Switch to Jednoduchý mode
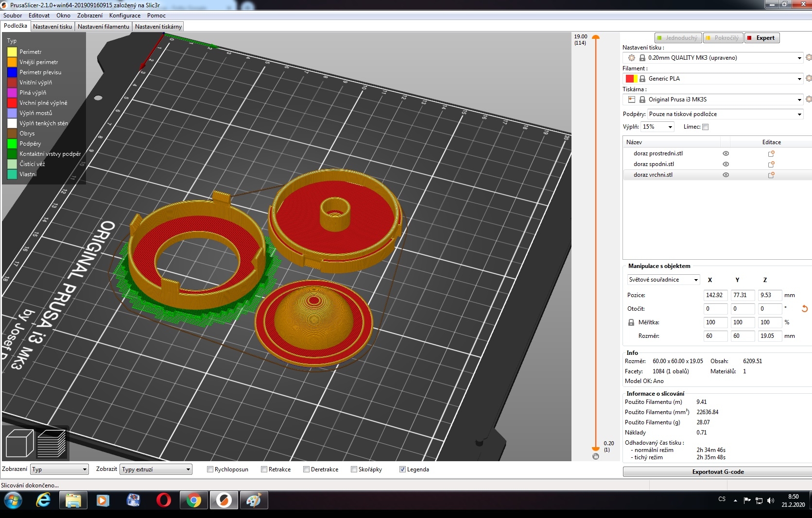812x518 pixels. pyautogui.click(x=678, y=38)
